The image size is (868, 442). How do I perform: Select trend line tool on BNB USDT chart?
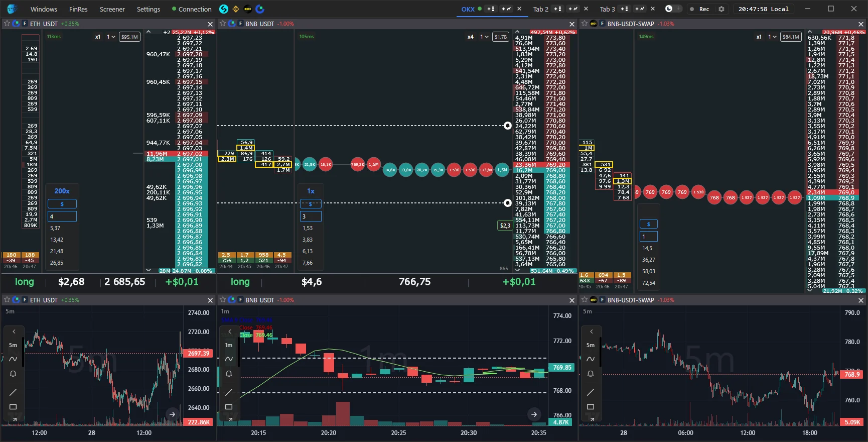(x=229, y=392)
